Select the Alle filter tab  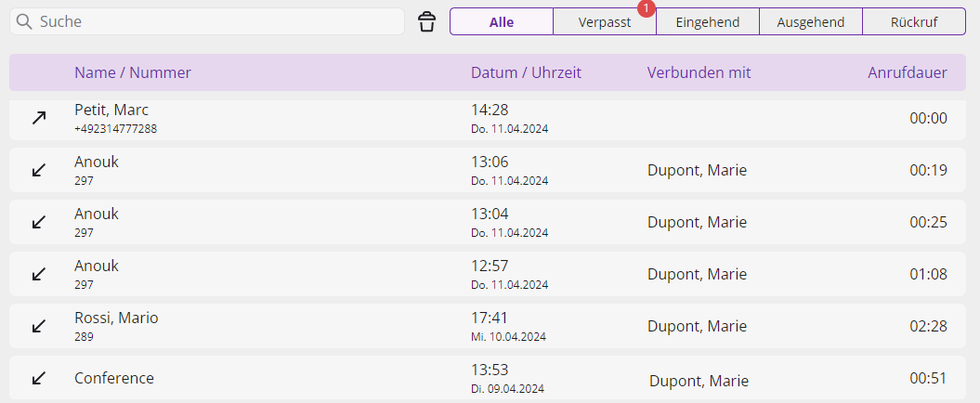(x=502, y=22)
